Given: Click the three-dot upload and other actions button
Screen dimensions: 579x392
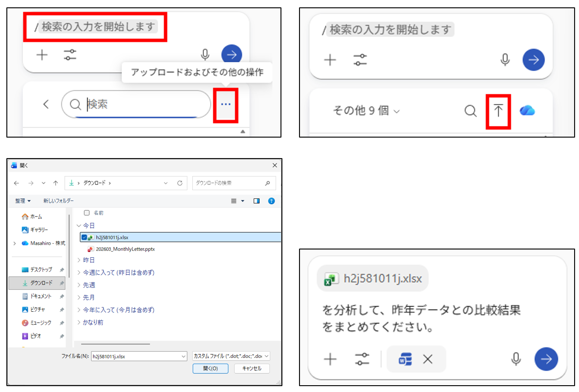Looking at the screenshot, I should coord(225,104).
